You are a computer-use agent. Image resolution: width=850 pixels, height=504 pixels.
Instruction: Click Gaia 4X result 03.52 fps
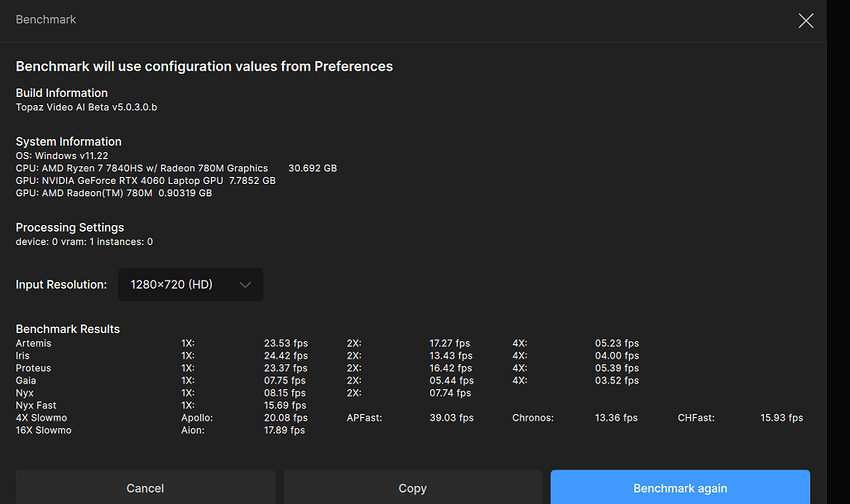616,380
